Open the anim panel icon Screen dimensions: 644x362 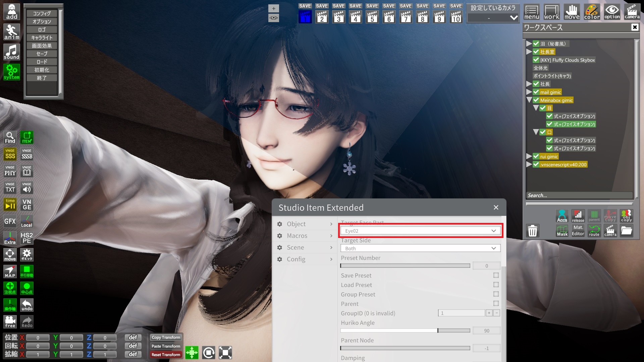click(12, 32)
